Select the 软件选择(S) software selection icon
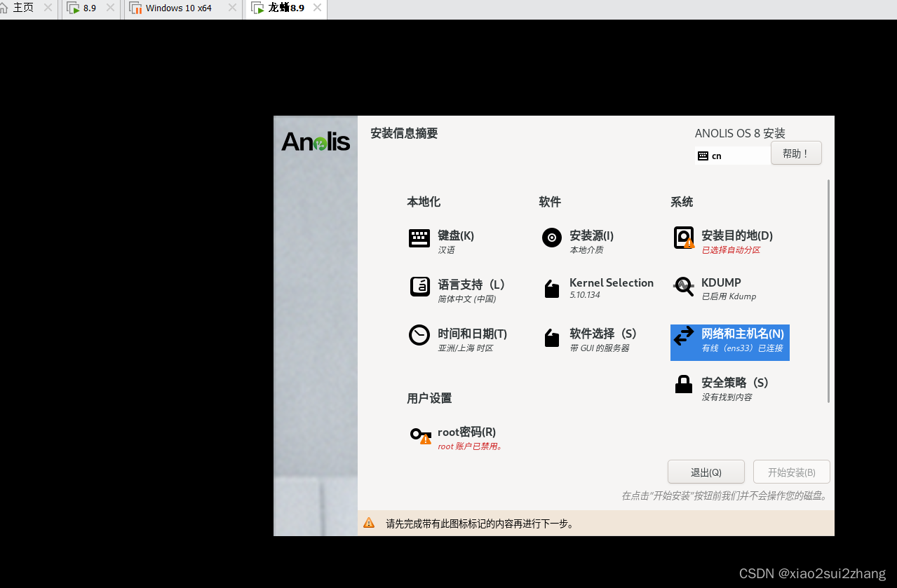The height and width of the screenshot is (588, 897). click(551, 338)
